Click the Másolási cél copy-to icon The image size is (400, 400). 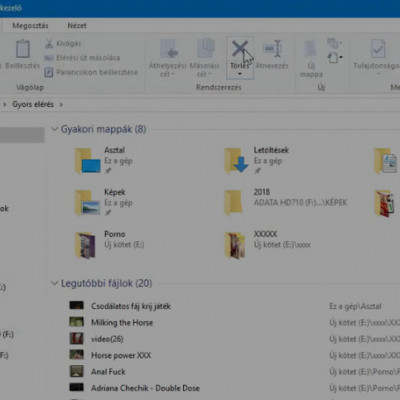click(x=206, y=48)
